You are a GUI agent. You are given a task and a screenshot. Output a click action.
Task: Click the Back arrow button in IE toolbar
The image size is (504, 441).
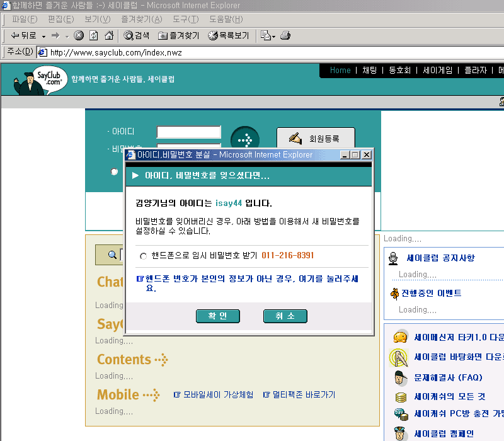pos(23,35)
